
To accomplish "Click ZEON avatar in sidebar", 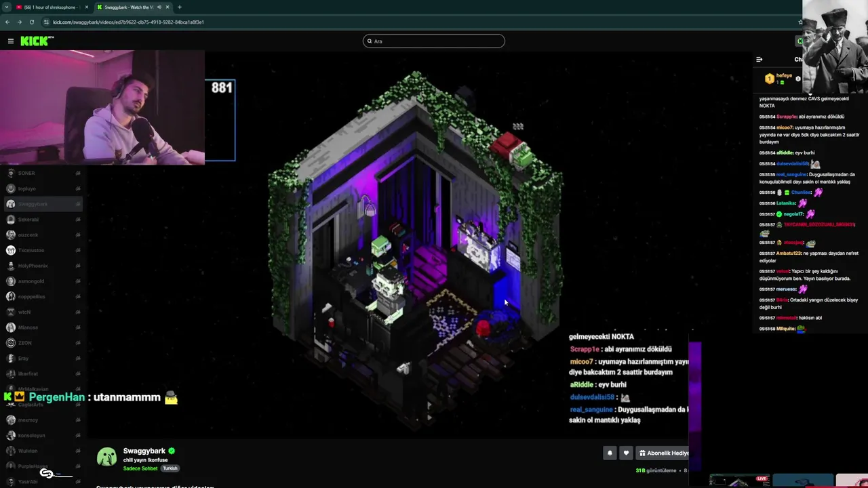I will tap(11, 343).
